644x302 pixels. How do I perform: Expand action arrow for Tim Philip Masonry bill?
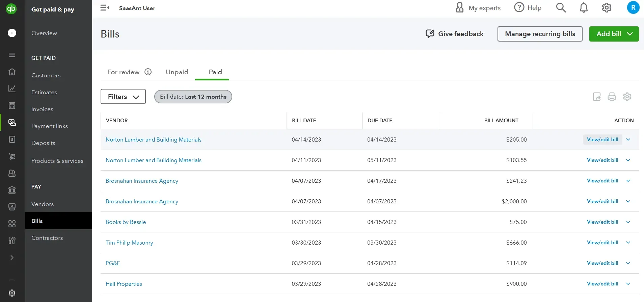click(628, 243)
